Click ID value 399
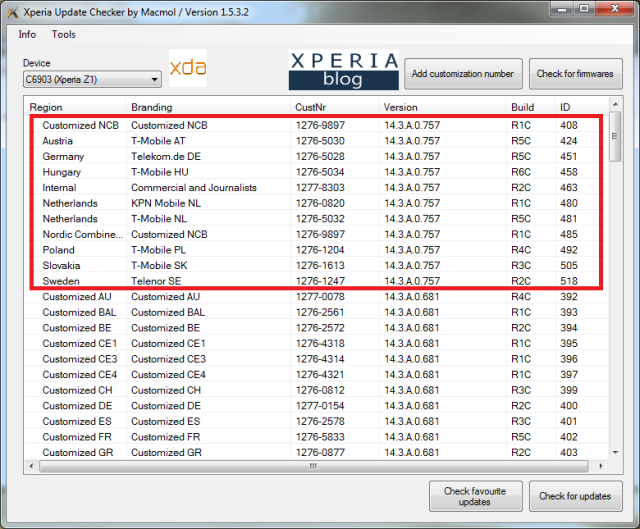640x529 pixels. click(x=569, y=390)
